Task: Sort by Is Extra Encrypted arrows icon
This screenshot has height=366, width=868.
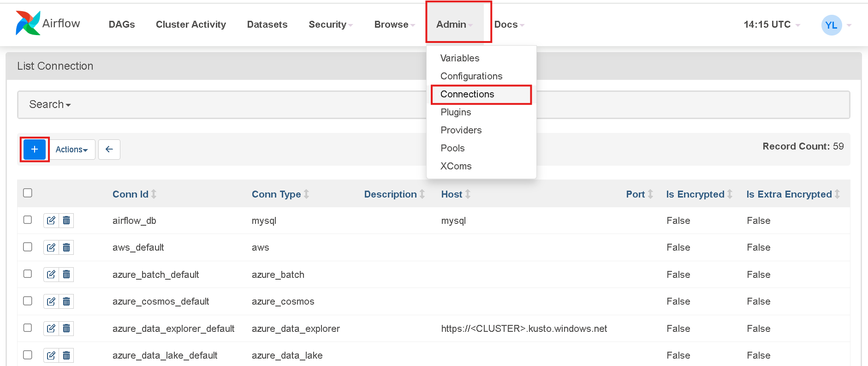Action: 837,194
